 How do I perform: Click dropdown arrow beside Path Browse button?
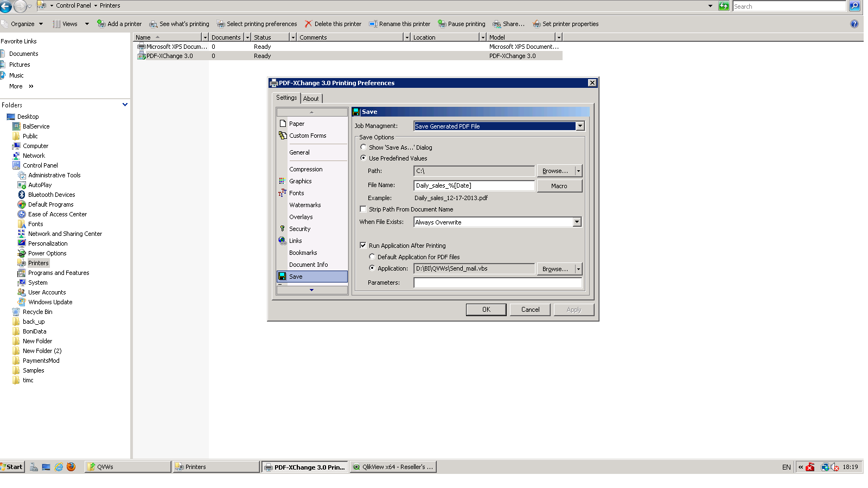pyautogui.click(x=578, y=171)
